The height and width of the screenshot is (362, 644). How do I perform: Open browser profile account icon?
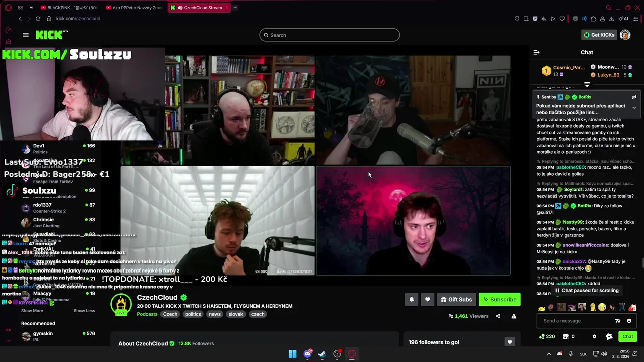602,19
